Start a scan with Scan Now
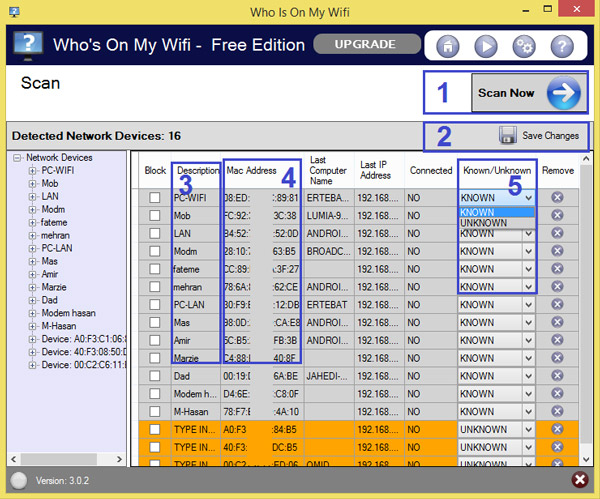Screen dimensions: 600x499 [530, 93]
